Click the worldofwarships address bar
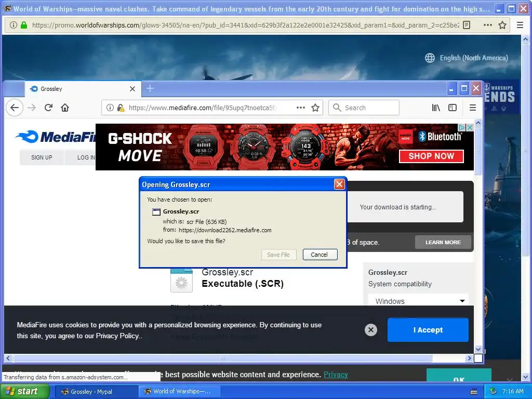This screenshot has width=532, height=399. point(245,25)
